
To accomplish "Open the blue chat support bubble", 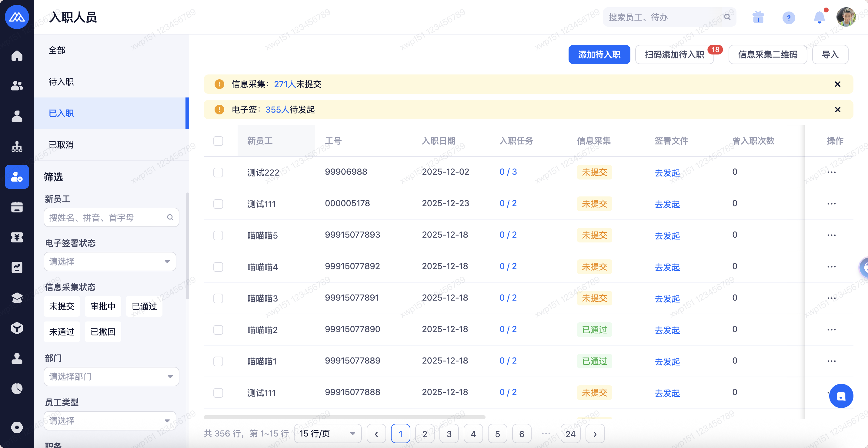I will 841,396.
